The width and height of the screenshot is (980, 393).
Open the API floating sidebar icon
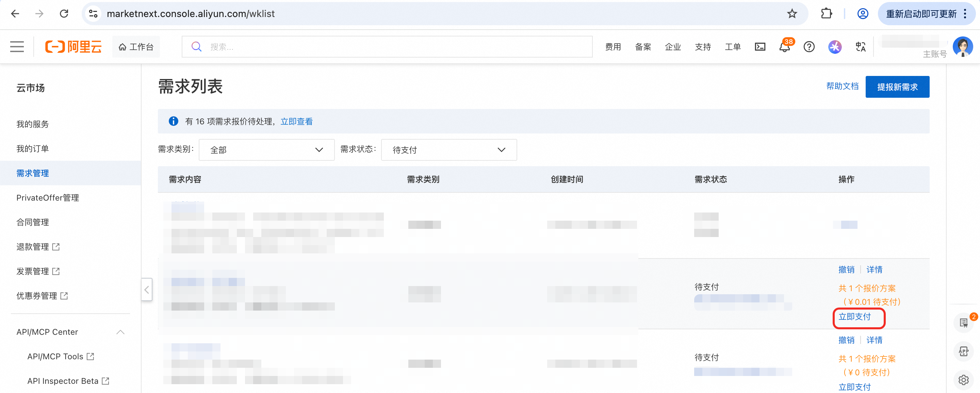[963, 351]
